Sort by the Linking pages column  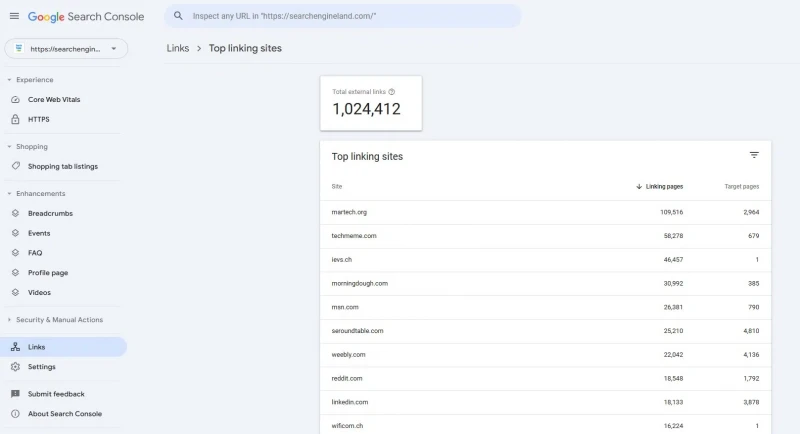click(x=664, y=187)
